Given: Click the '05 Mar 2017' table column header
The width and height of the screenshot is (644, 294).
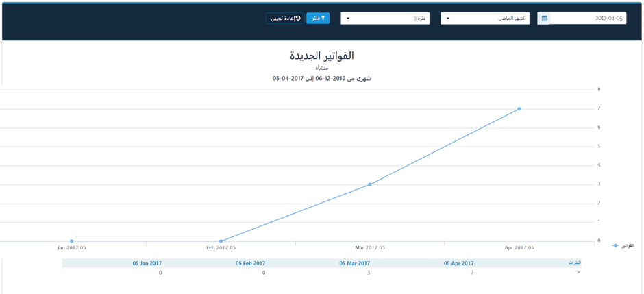Looking at the screenshot, I should [354, 263].
